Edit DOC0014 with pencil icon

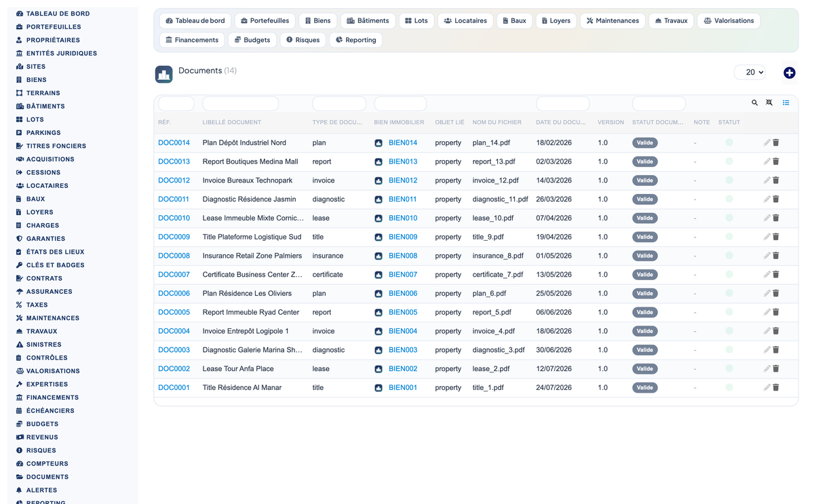(x=767, y=142)
